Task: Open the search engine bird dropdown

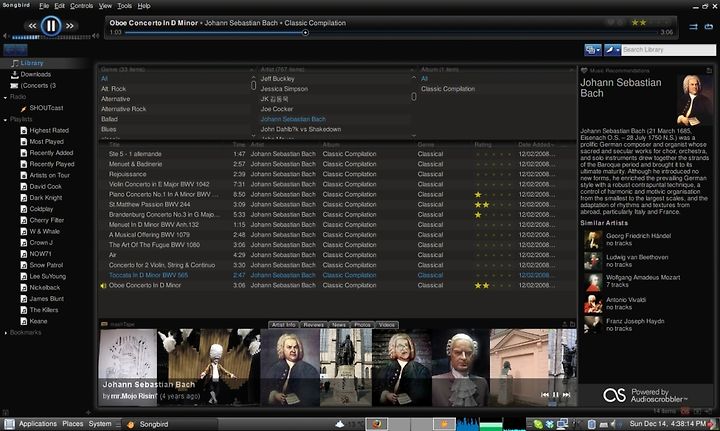Action: click(x=613, y=50)
